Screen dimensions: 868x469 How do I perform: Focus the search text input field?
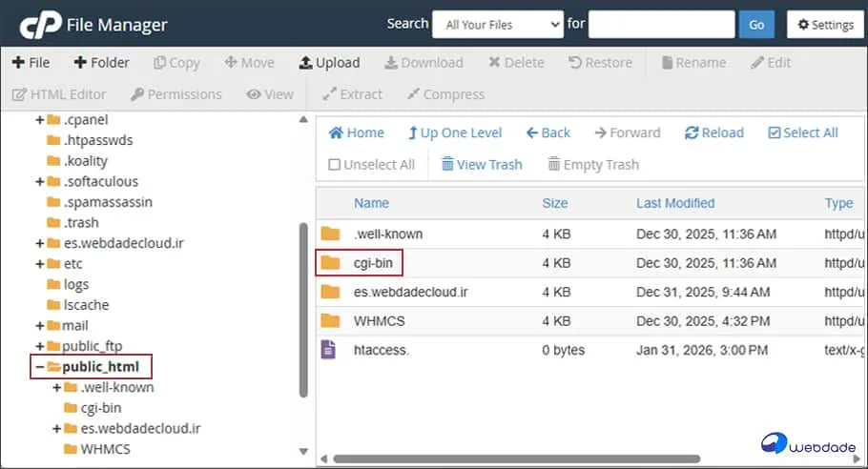coord(661,25)
